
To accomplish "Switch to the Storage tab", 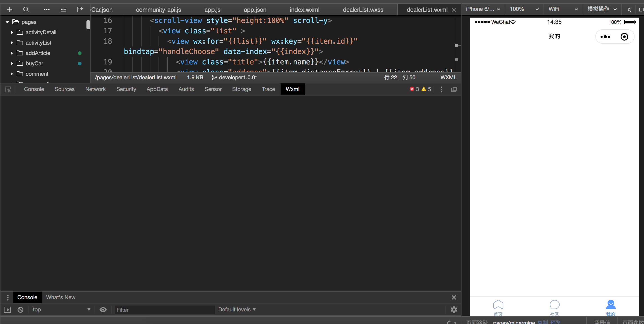I will pos(241,89).
